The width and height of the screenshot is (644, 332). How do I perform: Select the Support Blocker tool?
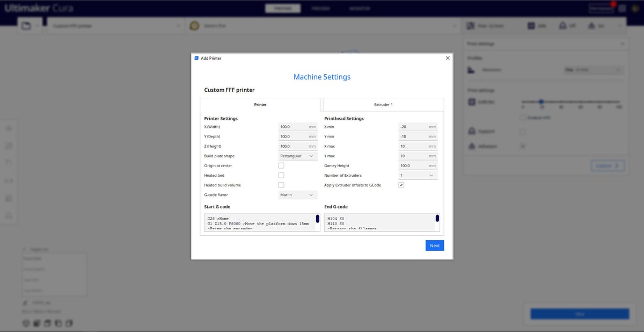9,215
